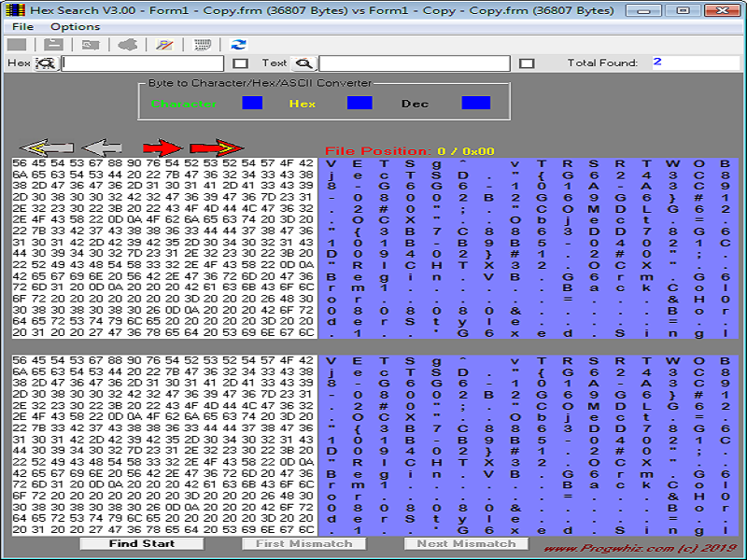
Task: Open the Options menu
Action: (75, 27)
